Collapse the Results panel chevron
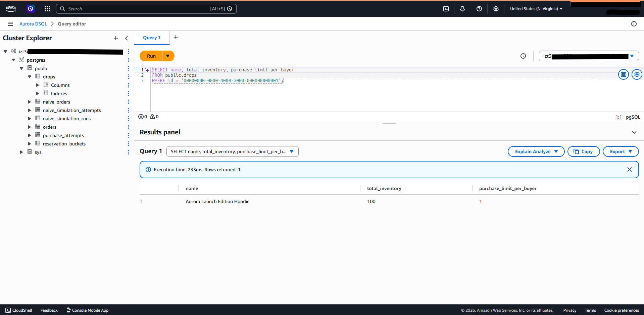 point(634,132)
